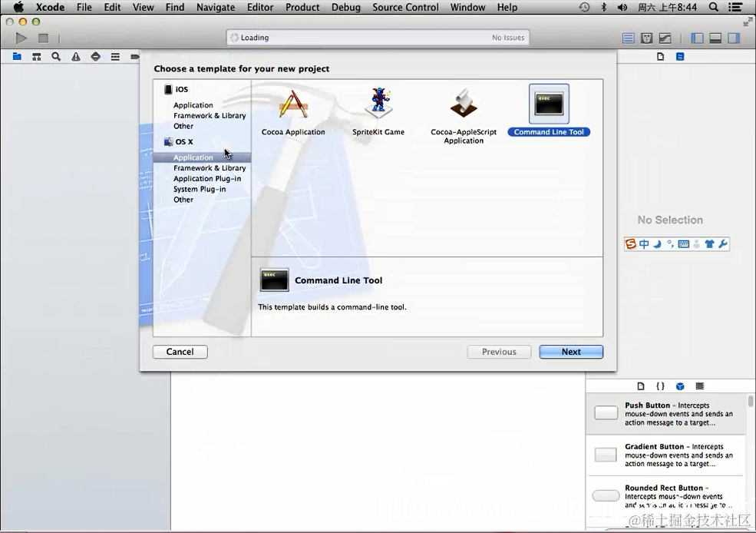Select the Cocoa Application template
The width and height of the screenshot is (756, 533).
[x=293, y=111]
